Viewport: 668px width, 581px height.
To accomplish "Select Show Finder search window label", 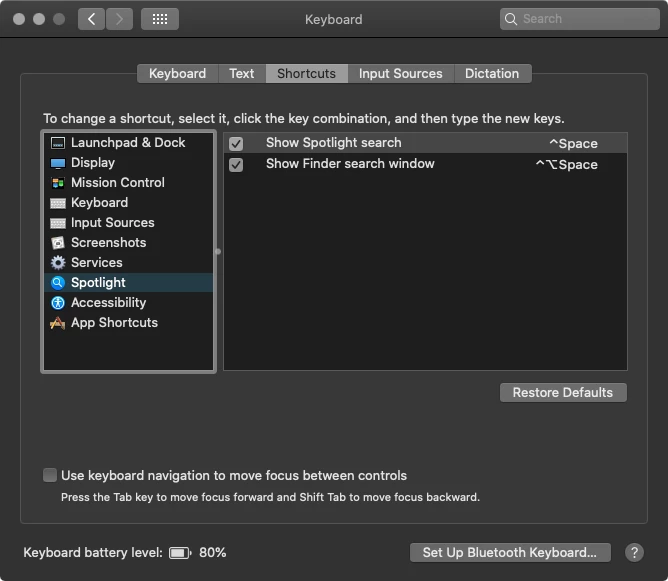I will (350, 164).
